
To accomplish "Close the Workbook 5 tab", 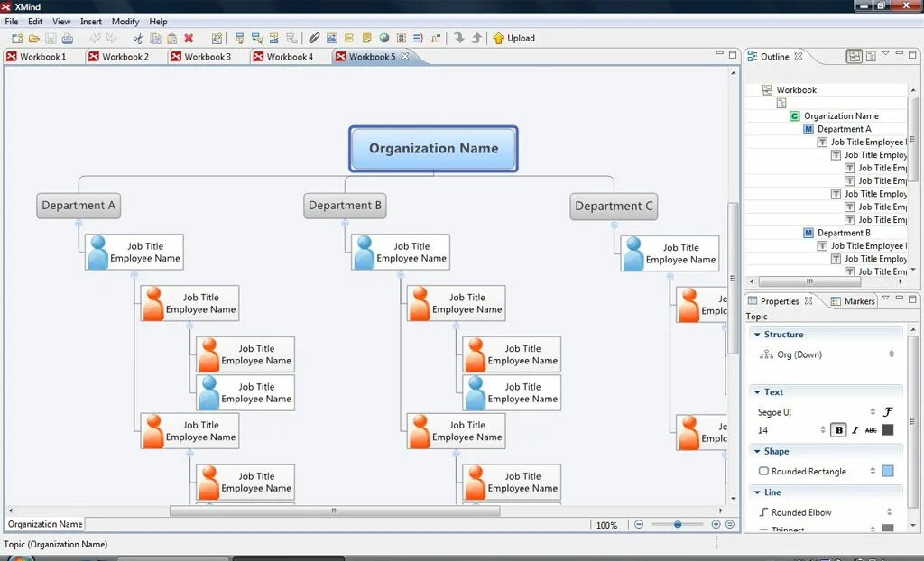I will tap(405, 57).
